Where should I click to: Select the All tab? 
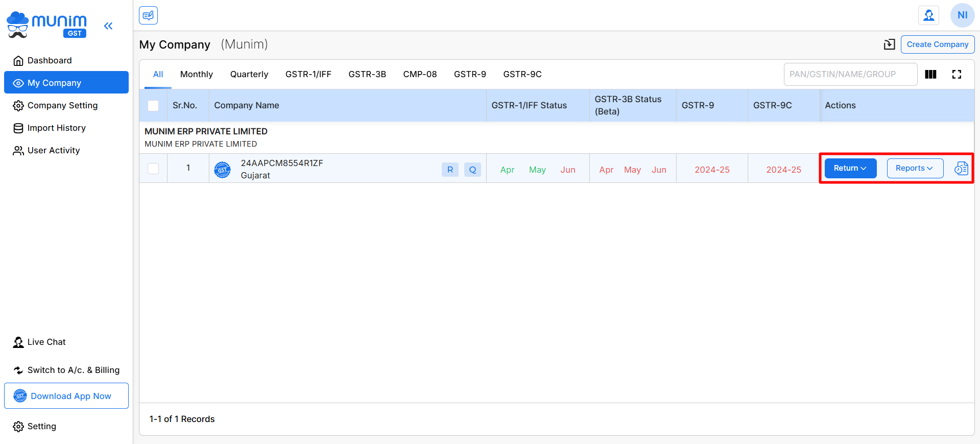(x=158, y=74)
